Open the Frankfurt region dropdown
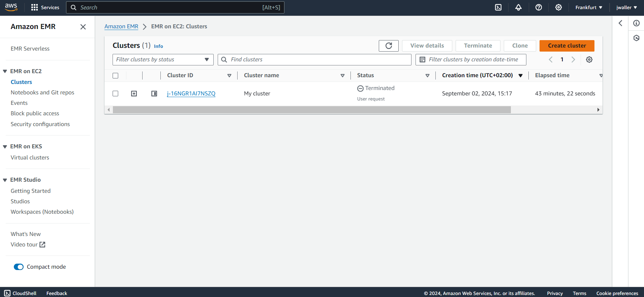The height and width of the screenshot is (297, 644). (589, 7)
